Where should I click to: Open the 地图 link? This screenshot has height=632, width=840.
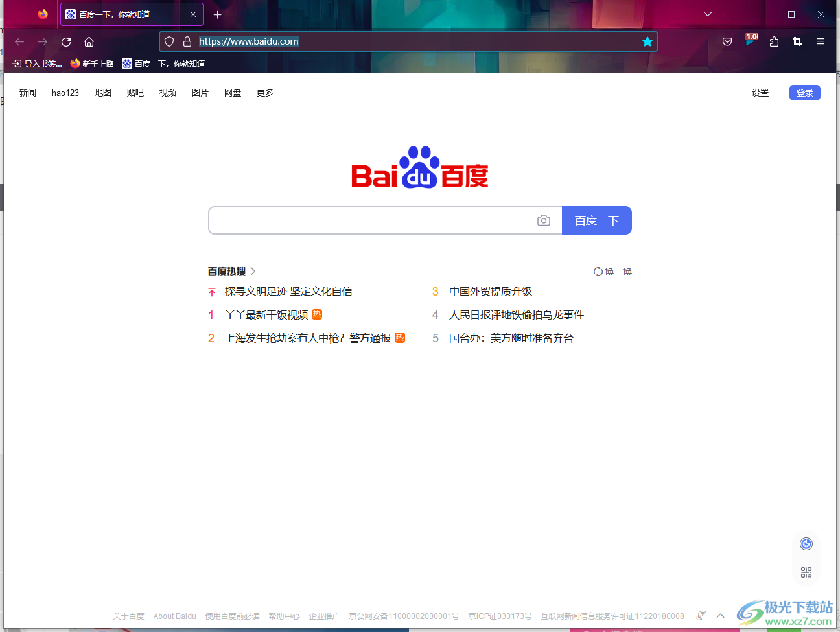coord(103,93)
